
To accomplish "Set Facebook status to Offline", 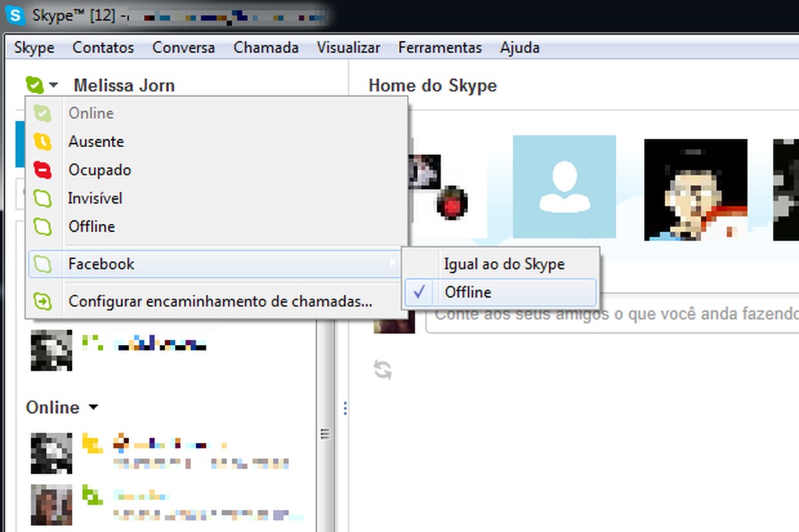I will [467, 292].
